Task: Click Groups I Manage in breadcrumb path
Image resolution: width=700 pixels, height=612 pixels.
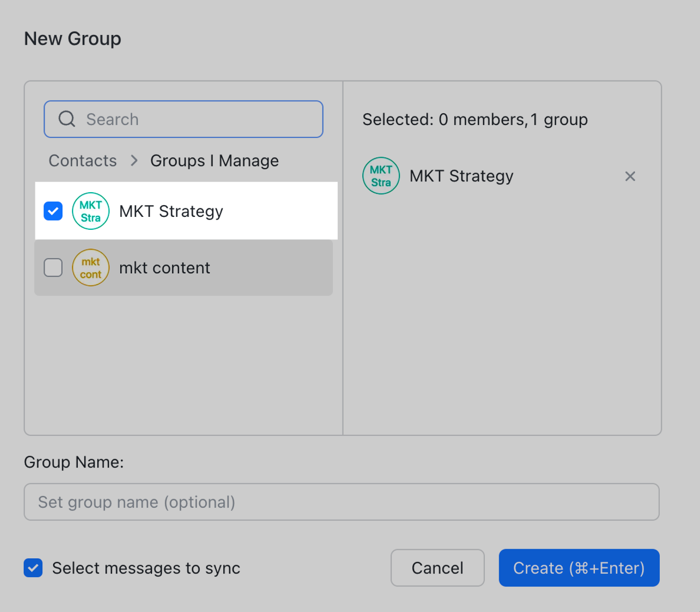Action: 214,161
